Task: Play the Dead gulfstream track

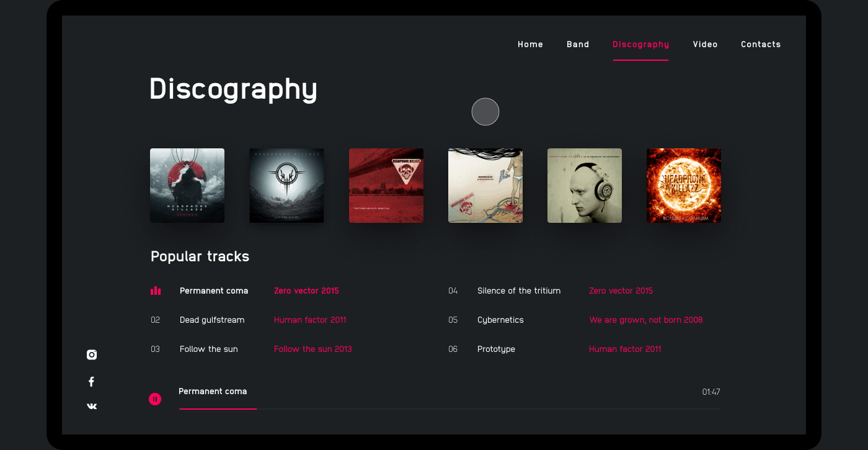Action: 212,320
